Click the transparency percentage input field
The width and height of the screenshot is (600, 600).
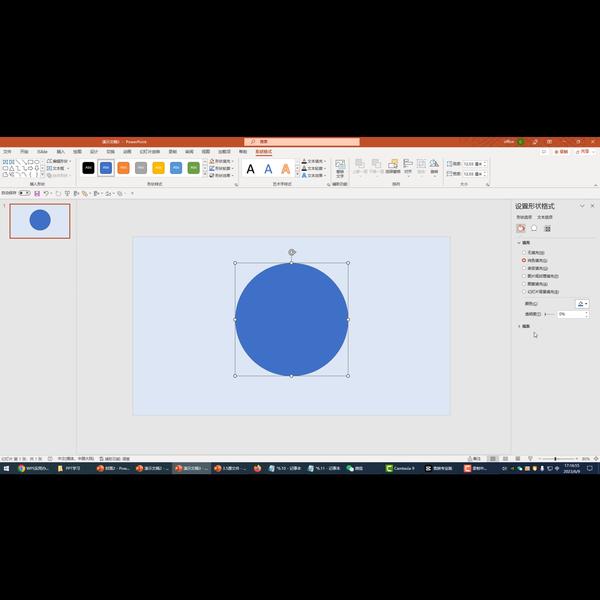point(571,314)
